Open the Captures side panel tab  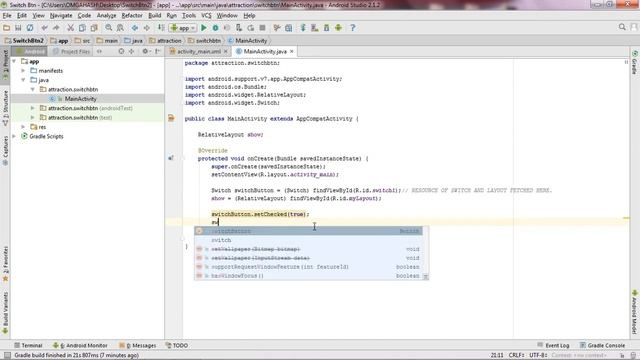pyautogui.click(x=5, y=150)
